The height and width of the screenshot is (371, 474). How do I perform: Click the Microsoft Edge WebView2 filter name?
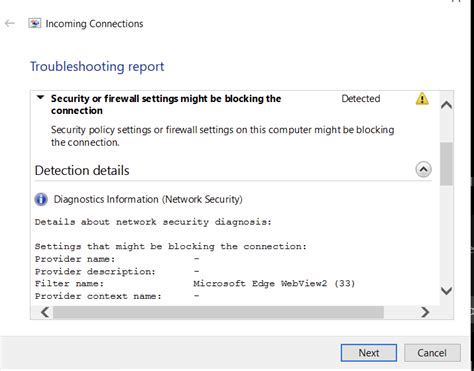[274, 284]
